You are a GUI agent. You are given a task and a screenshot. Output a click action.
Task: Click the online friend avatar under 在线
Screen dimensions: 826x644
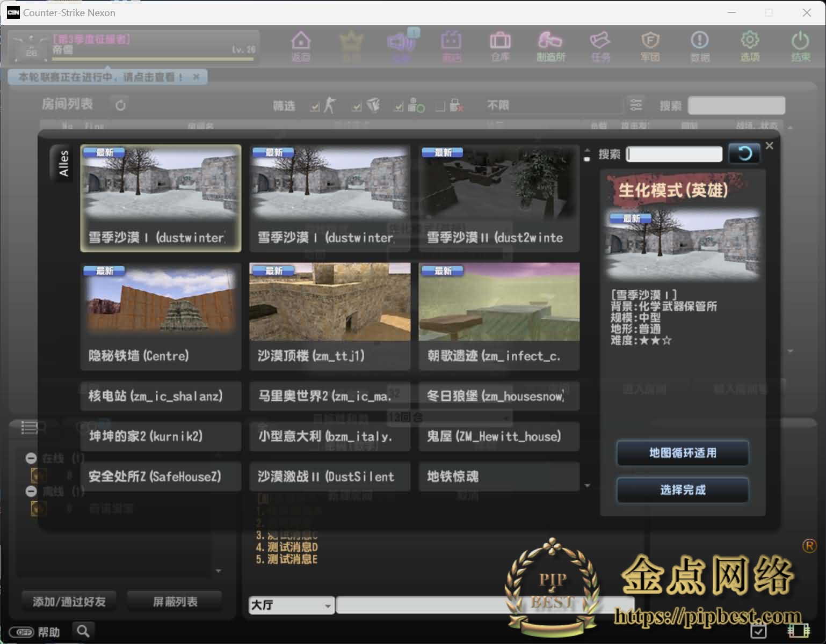click(x=39, y=475)
